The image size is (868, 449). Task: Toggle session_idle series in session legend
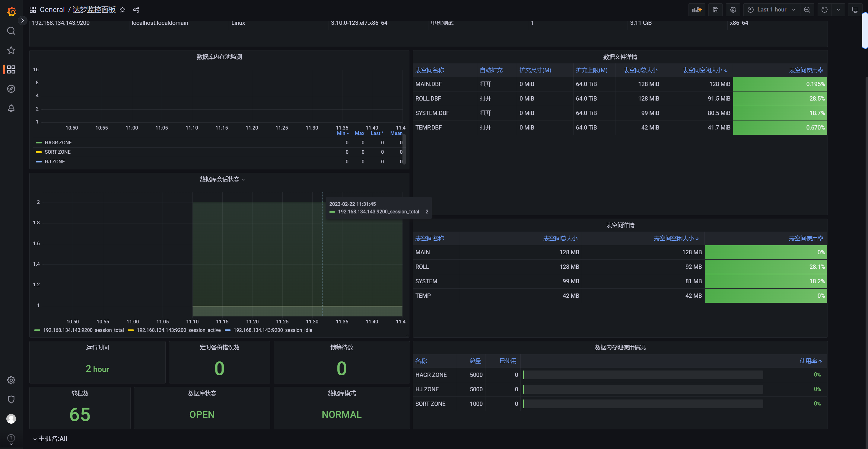[273, 330]
